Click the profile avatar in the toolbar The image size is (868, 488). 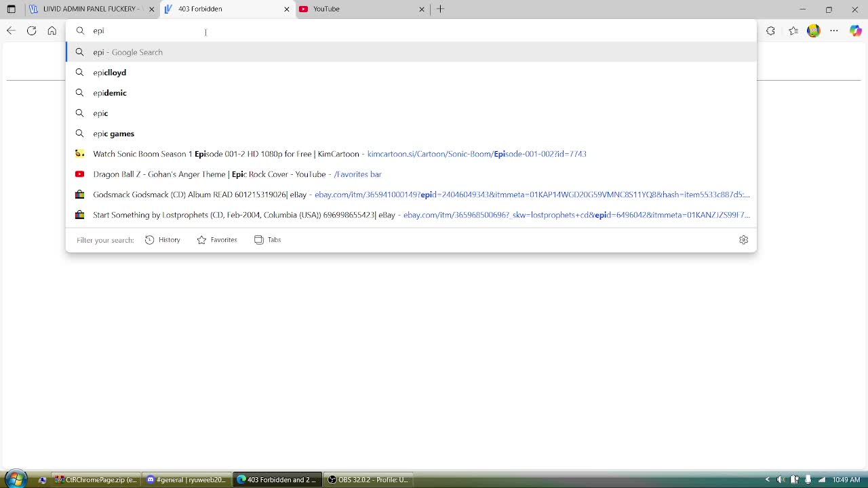[x=813, y=30]
